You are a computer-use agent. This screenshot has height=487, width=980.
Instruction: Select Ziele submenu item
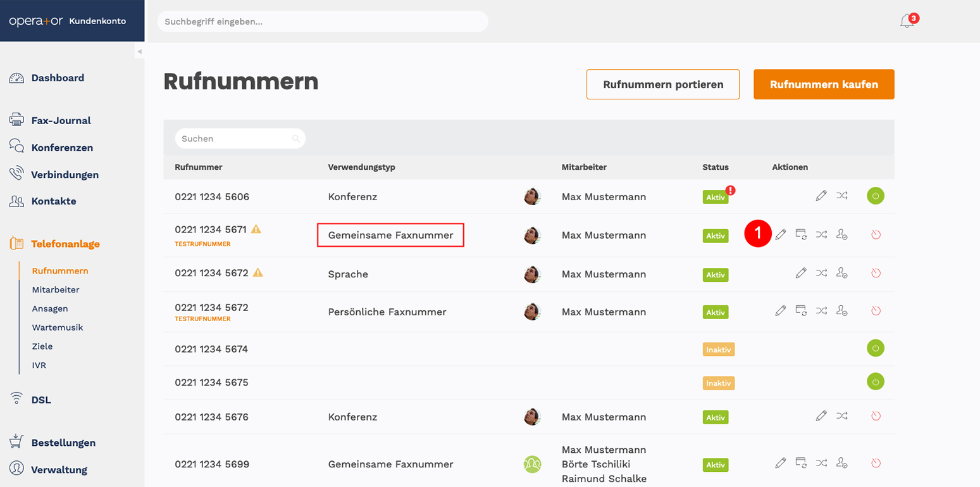[42, 346]
